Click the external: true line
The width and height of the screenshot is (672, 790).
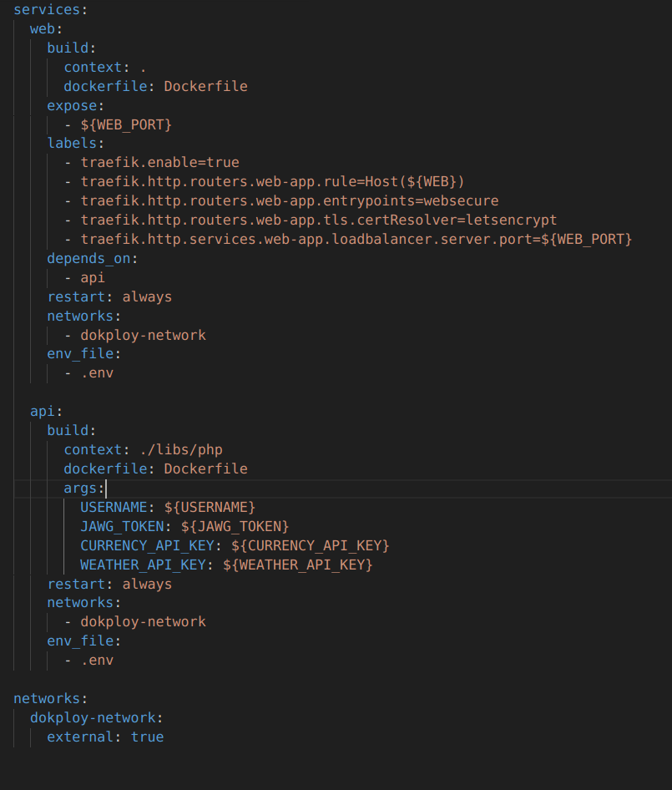click(x=104, y=737)
